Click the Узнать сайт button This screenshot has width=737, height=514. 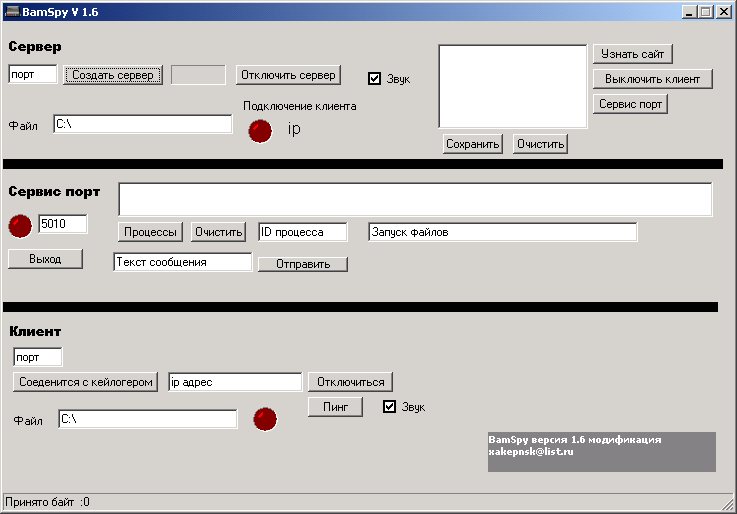tap(632, 53)
